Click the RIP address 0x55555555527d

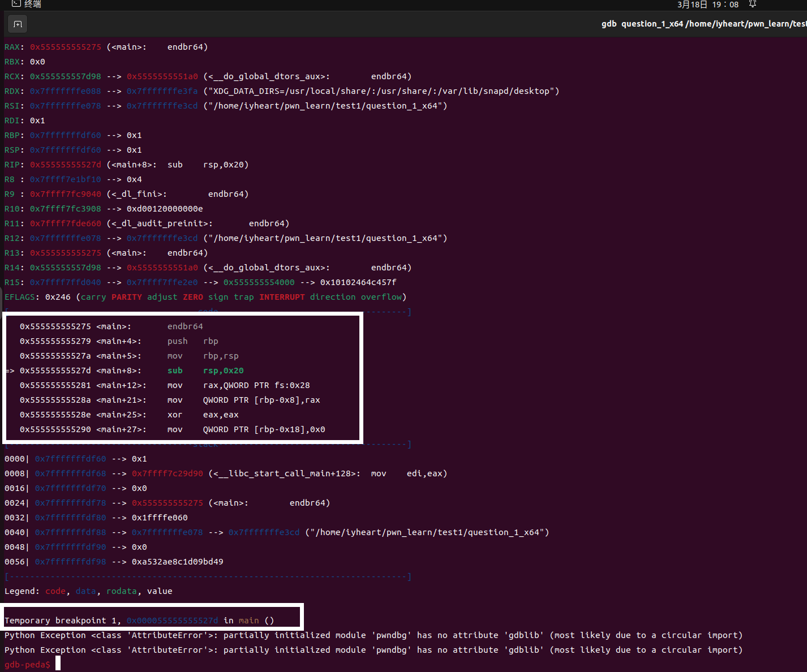(x=66, y=165)
